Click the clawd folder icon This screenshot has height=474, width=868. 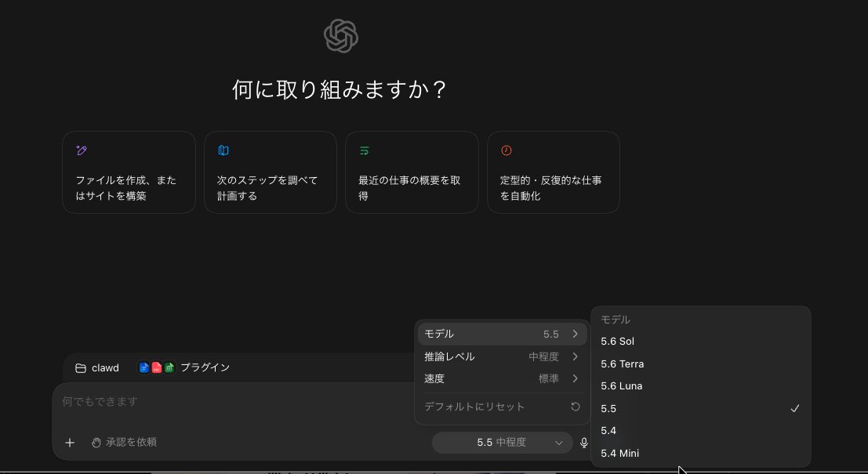(x=81, y=368)
